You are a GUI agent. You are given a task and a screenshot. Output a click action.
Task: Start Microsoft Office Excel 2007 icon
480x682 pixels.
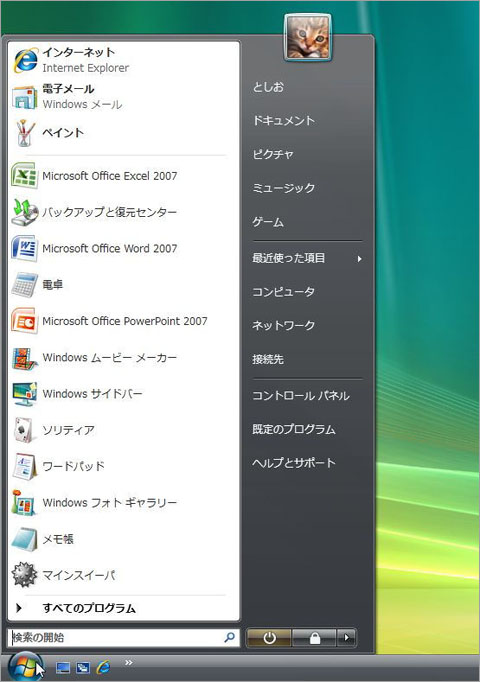(x=25, y=176)
